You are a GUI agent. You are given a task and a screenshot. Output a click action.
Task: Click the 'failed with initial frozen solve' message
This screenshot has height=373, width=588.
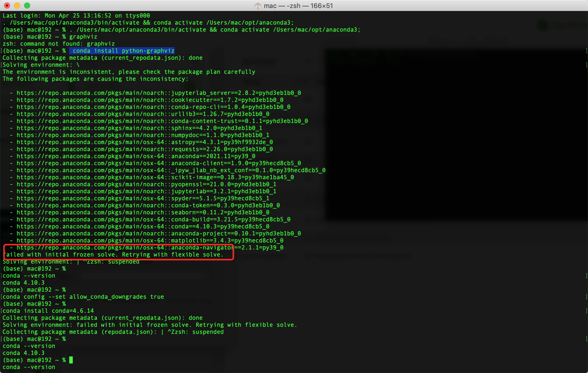point(113,255)
